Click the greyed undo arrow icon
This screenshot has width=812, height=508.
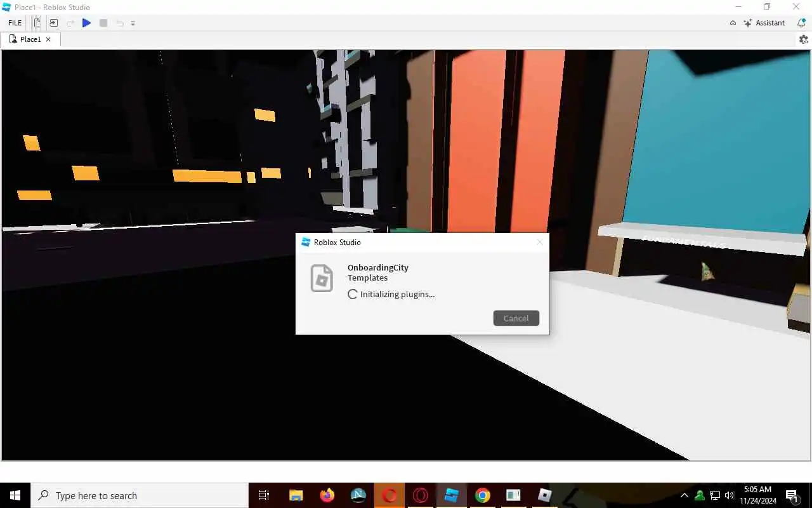coord(120,23)
